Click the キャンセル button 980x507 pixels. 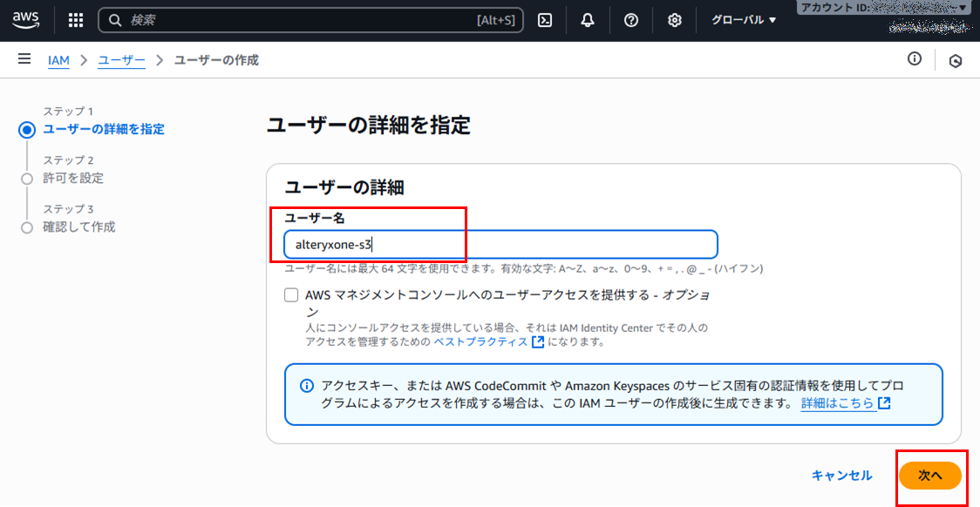tap(841, 476)
